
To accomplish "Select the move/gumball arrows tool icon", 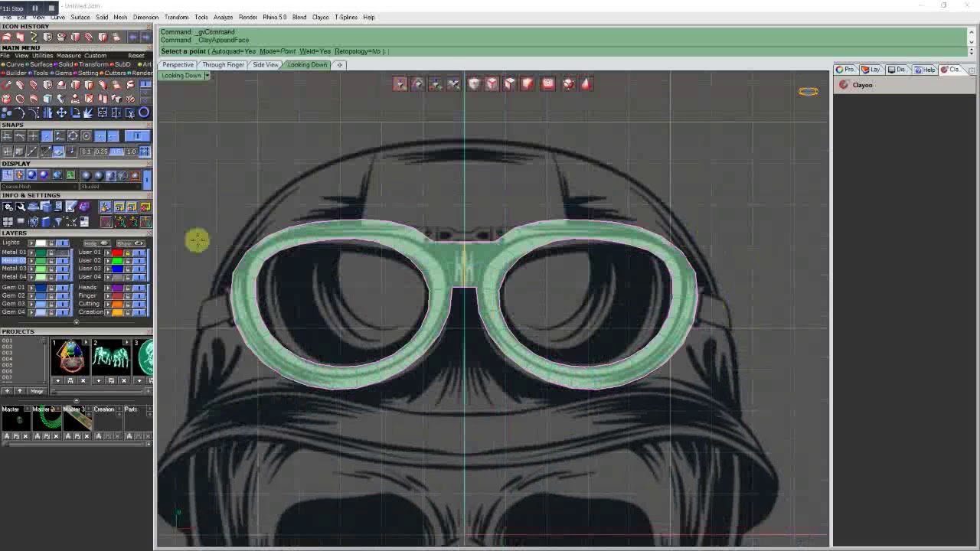I will 61,112.
